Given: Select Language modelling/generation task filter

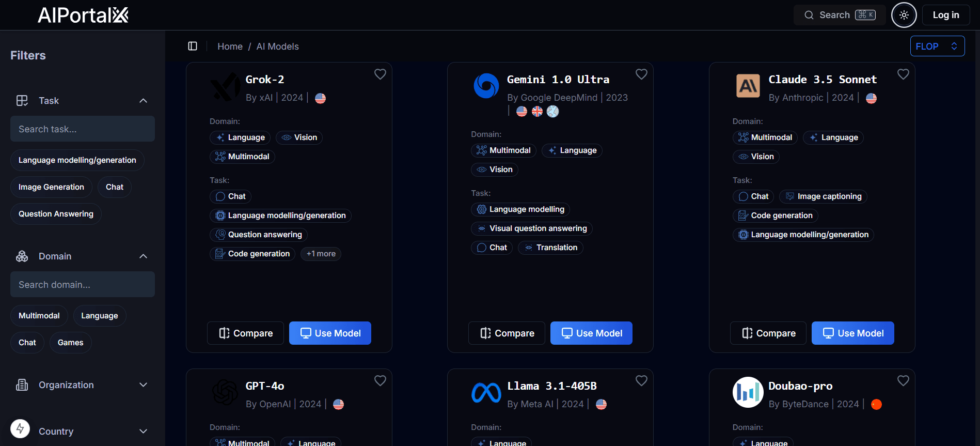Looking at the screenshot, I should pos(77,160).
